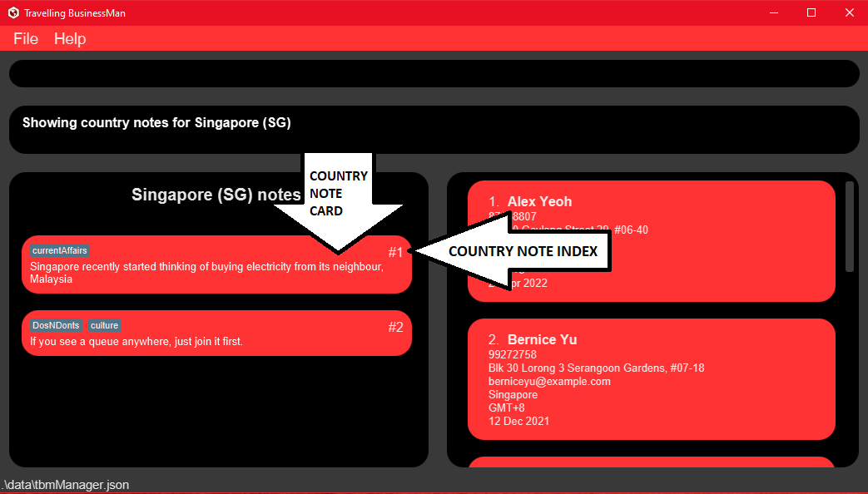Click the client list scrollbar thumb
The image size is (868, 494).
click(x=850, y=226)
